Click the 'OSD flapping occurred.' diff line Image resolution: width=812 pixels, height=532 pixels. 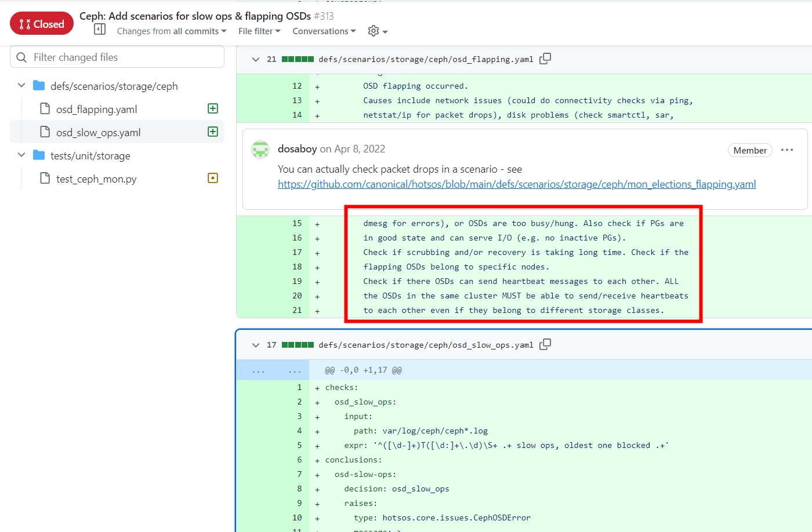[415, 86]
